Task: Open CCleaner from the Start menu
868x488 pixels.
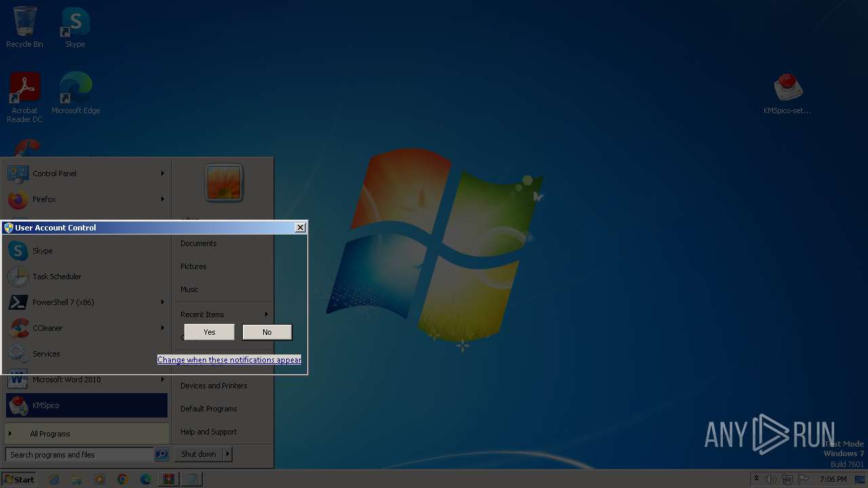Action: click(86, 328)
